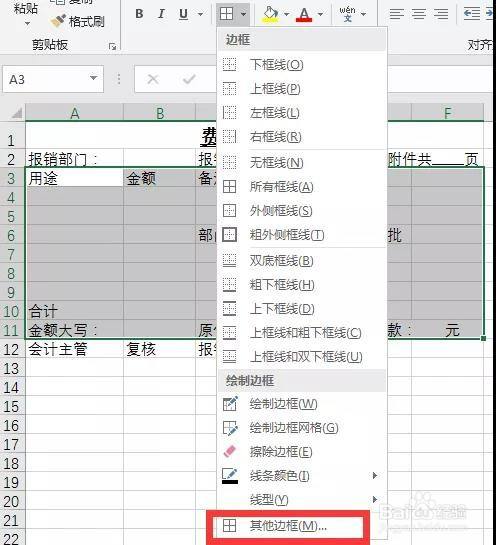
Task: Apply red font color
Action: (x=304, y=14)
